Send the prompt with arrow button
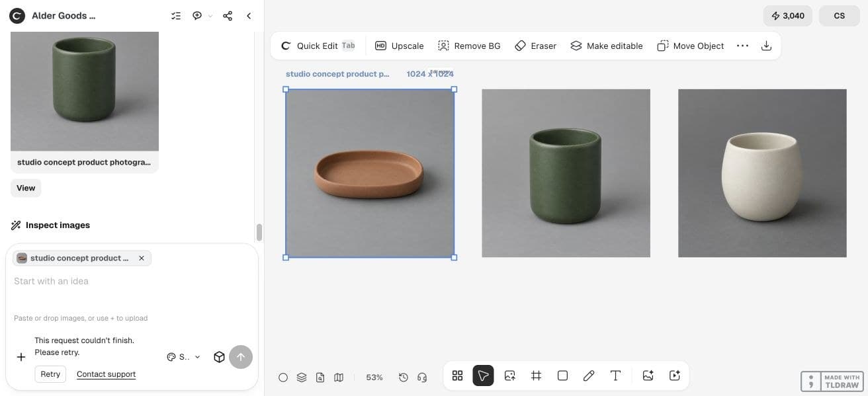This screenshot has width=868, height=396. pyautogui.click(x=241, y=357)
